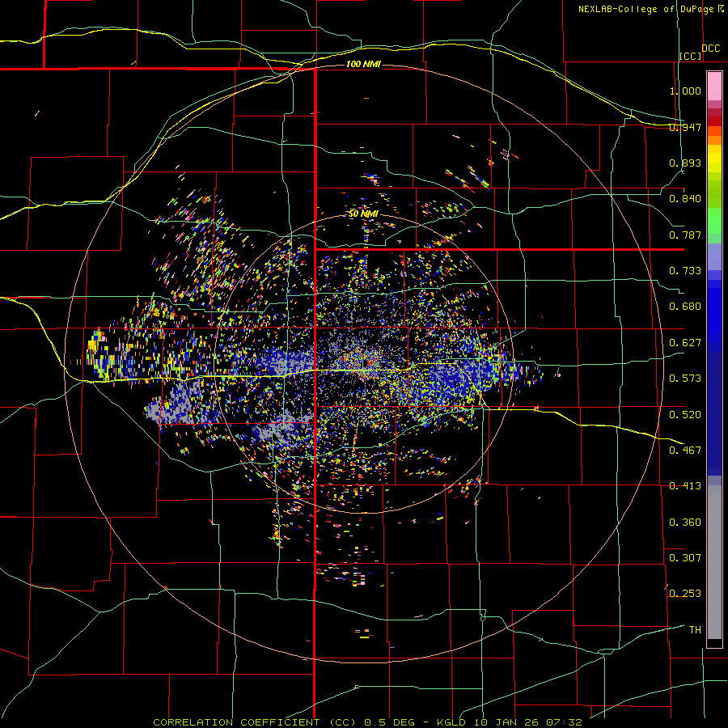Pick the bright green segment of the color bar

click(714, 221)
